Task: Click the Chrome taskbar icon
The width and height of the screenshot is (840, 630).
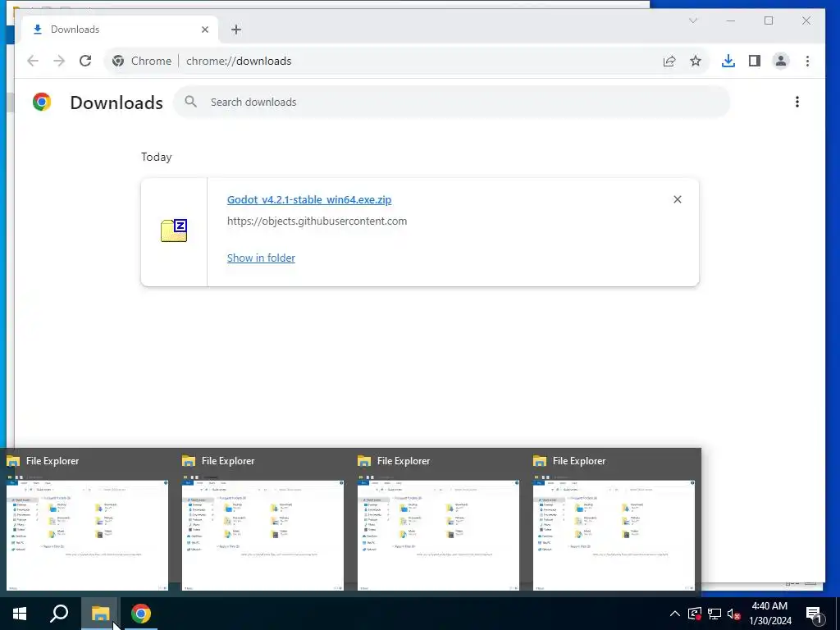Action: tap(141, 614)
